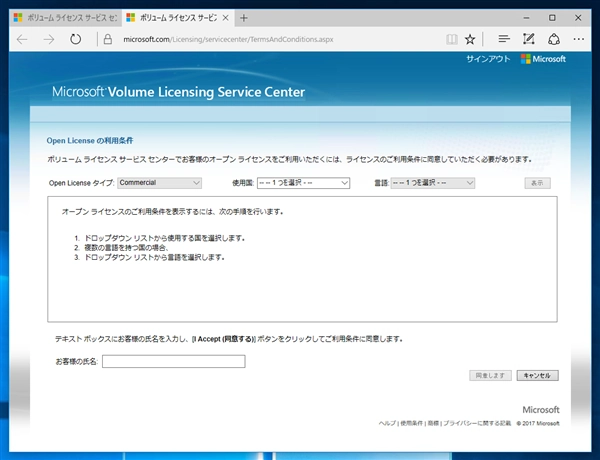Open the プライバシーに関する記載 footer link

(x=477, y=423)
